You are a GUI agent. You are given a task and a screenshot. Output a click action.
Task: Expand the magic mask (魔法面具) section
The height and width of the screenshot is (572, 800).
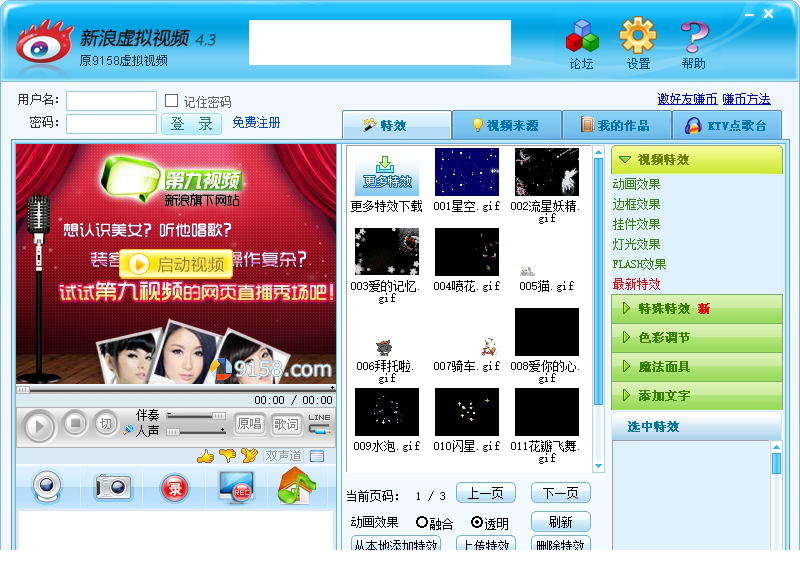click(x=696, y=366)
